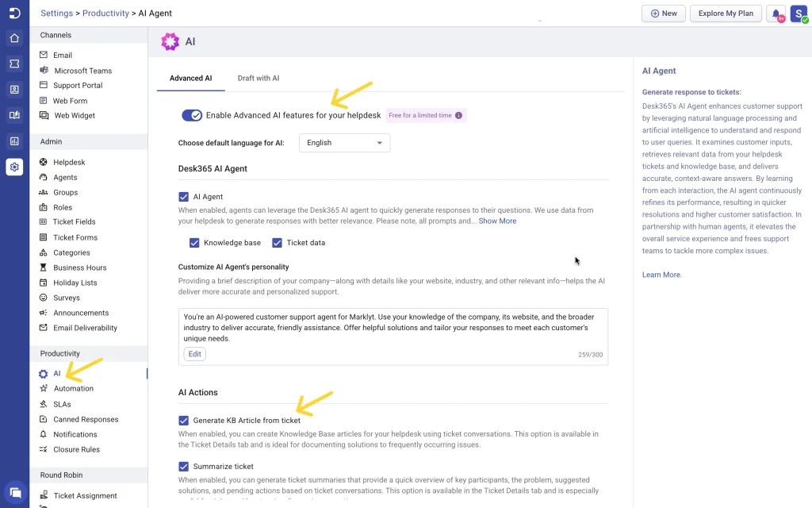Open Ticket Fields in Admin menu
Viewport: 812px width, 508px height.
coord(74,222)
